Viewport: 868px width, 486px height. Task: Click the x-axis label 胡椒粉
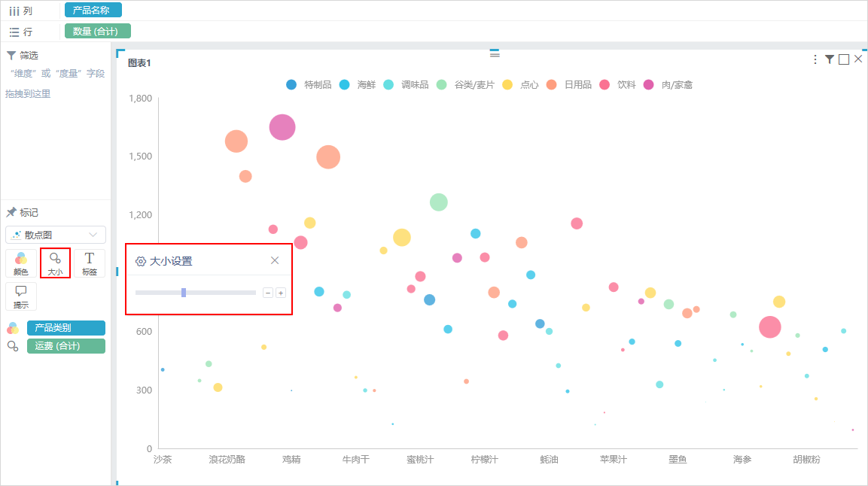click(x=806, y=460)
